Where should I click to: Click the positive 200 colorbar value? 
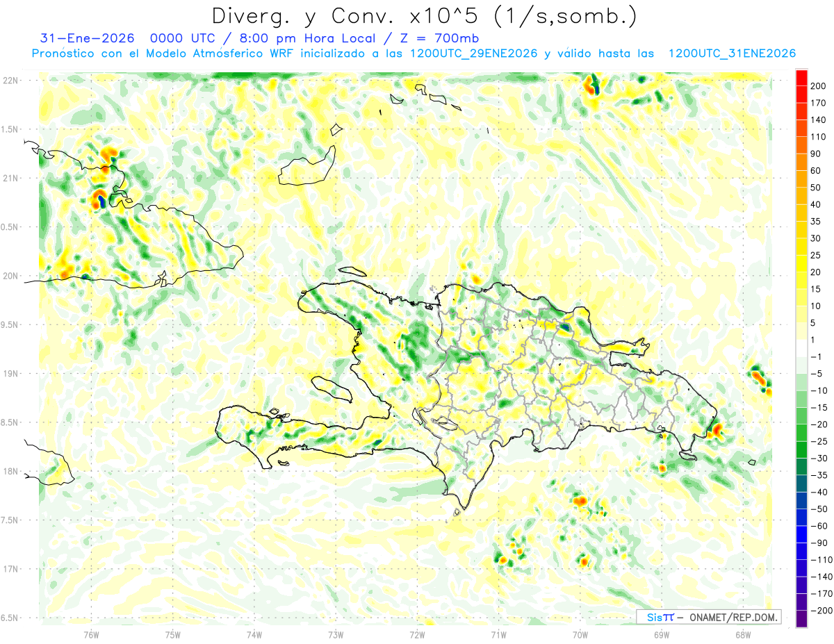pyautogui.click(x=819, y=86)
